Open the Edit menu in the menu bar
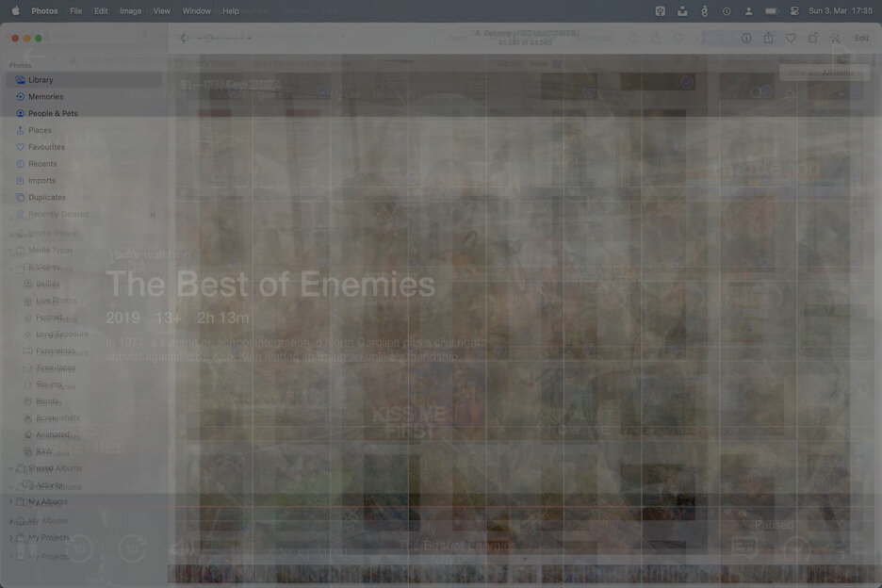The image size is (882, 588). pos(101,10)
